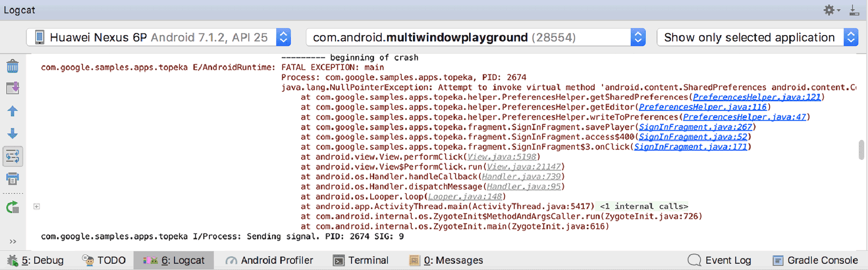868x270 pixels.
Task: Click the vertical scrollbar thumb in log
Action: pos(861,150)
